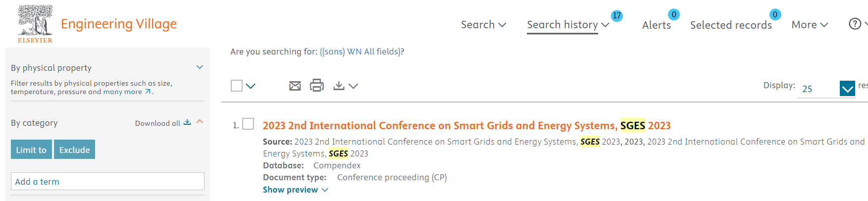The height and width of the screenshot is (201, 868).
Task: Click the Elsevier tree logo
Action: pyautogui.click(x=35, y=24)
